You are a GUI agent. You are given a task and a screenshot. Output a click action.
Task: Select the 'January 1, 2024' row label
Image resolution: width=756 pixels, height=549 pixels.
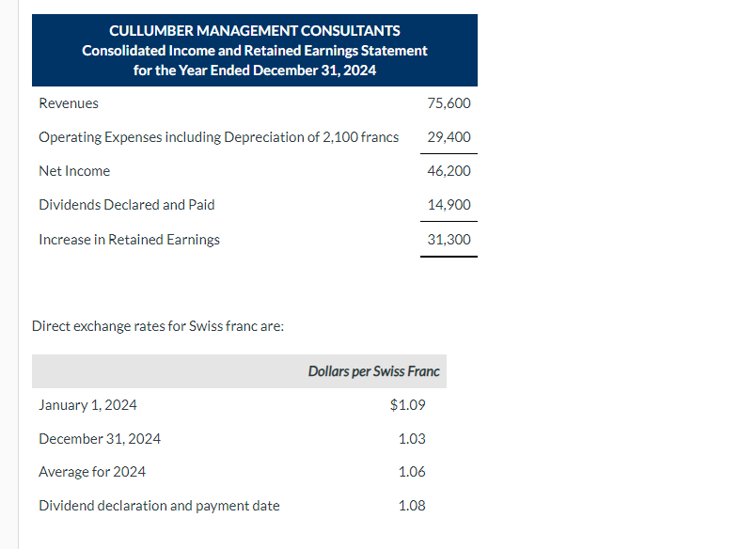pos(87,405)
